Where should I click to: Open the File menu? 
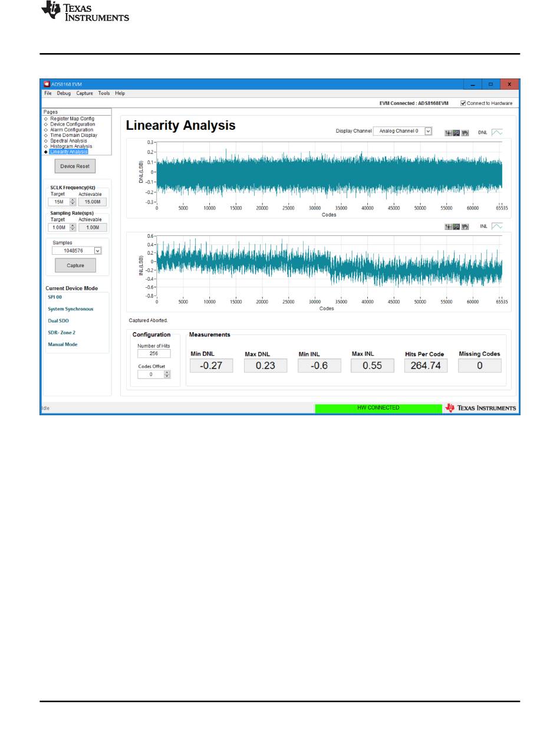pyautogui.click(x=48, y=93)
